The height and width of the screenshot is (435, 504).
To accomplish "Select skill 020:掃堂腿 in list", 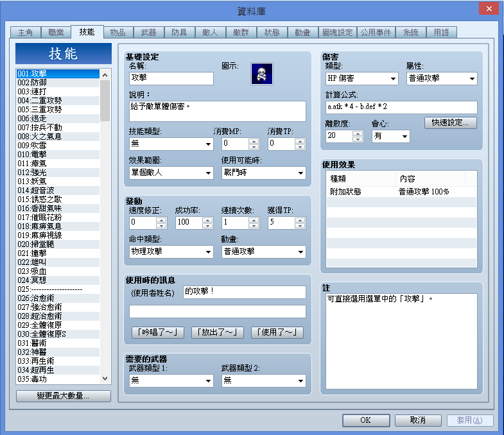I will pos(58,244).
